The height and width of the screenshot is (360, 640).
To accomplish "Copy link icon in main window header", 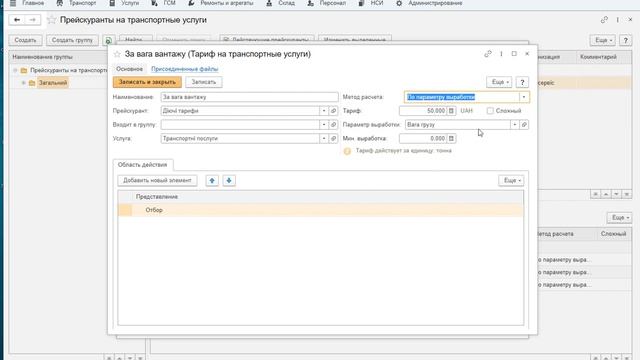I will tap(604, 20).
